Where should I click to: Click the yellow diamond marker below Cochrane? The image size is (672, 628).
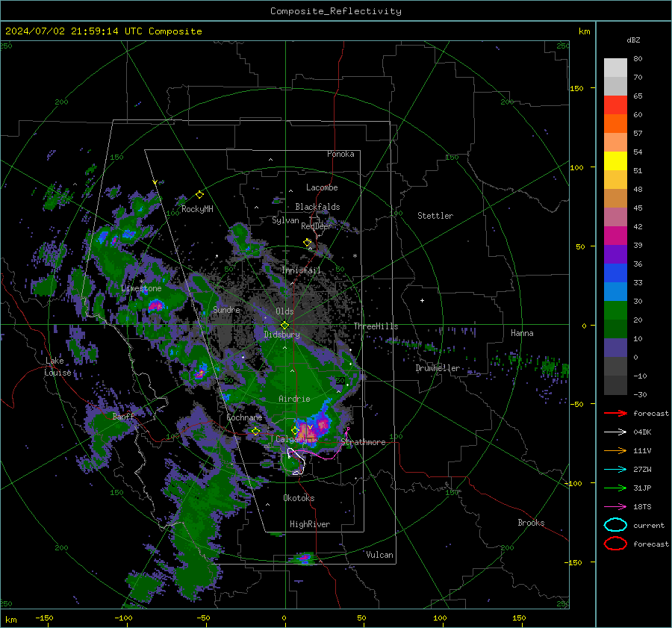[256, 432]
